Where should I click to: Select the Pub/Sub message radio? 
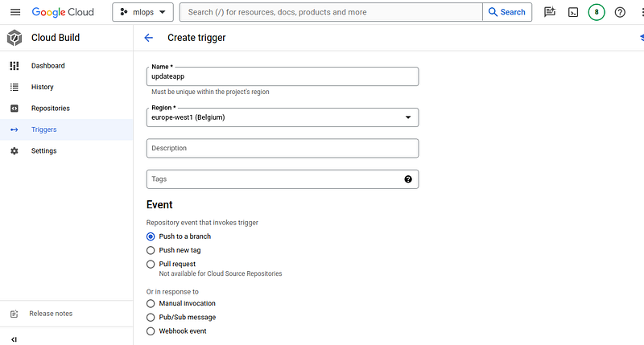[151, 318]
